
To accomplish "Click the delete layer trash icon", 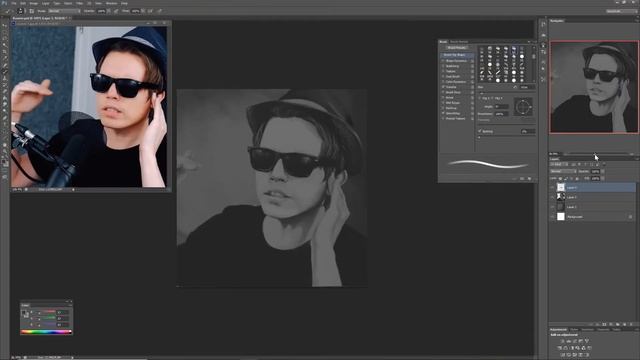I will pyautogui.click(x=631, y=324).
